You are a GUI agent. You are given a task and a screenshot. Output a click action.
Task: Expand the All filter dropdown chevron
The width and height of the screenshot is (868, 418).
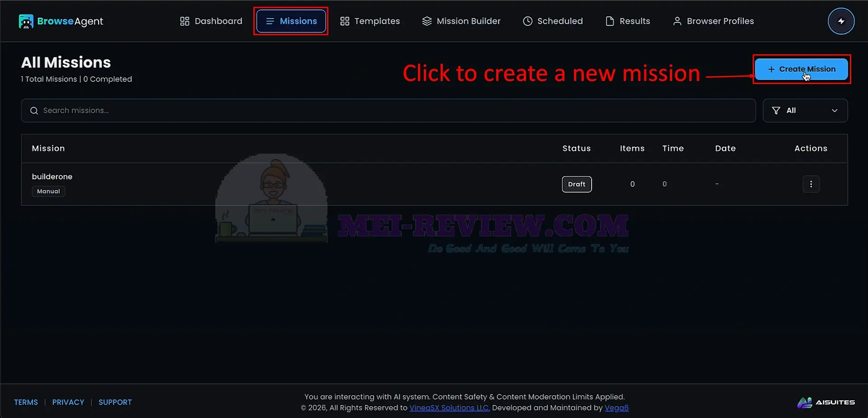835,111
